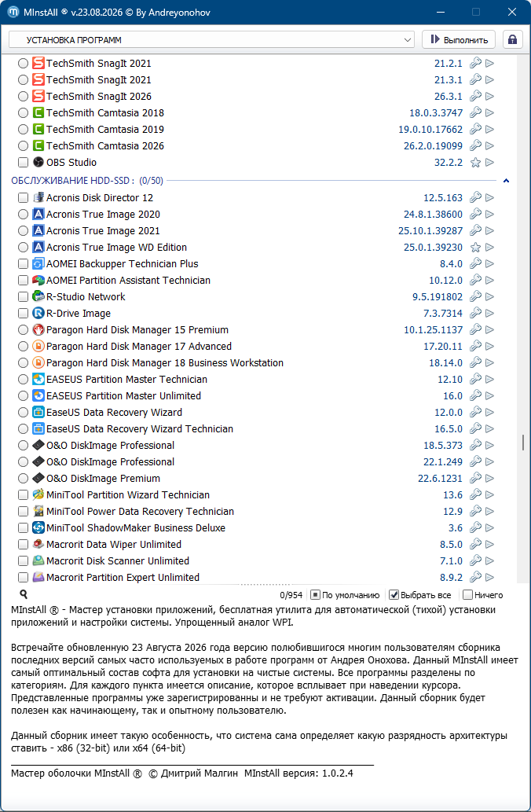531x812 pixels.
Task: Click play arrow for OBS Studio
Action: point(489,163)
